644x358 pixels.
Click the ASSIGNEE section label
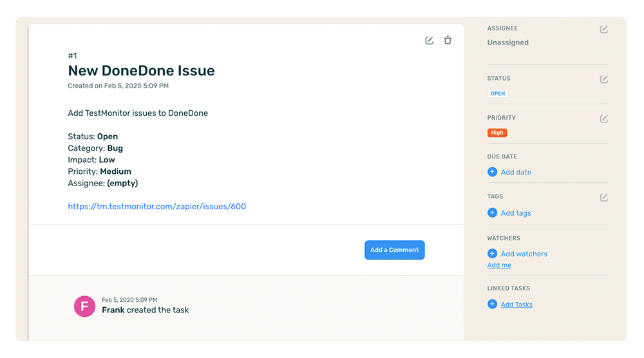[502, 28]
